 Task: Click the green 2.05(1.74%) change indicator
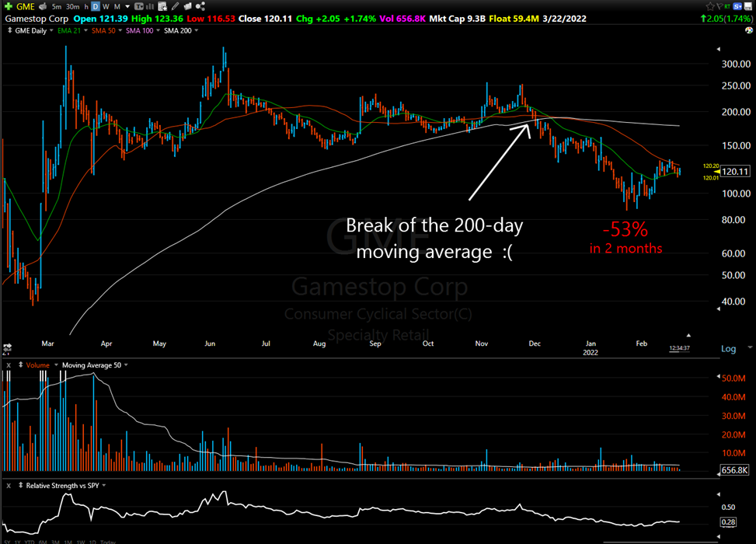[x=726, y=19]
